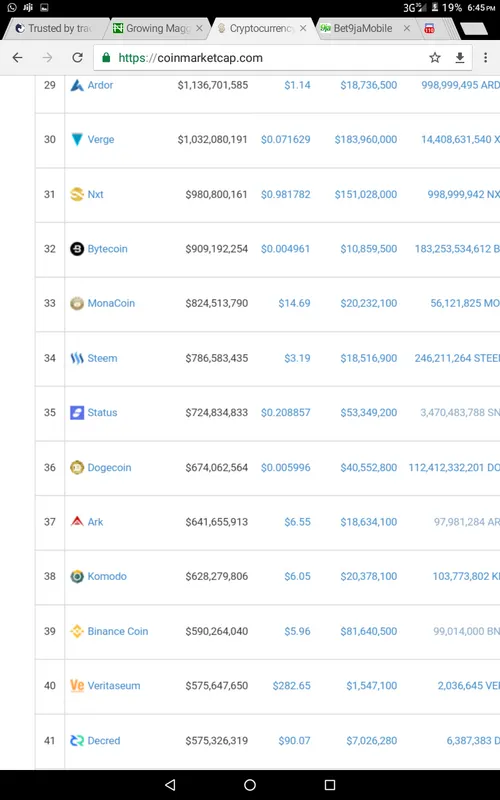The image size is (500, 800).
Task: Tap the Komodo logo icon
Action: (x=77, y=577)
